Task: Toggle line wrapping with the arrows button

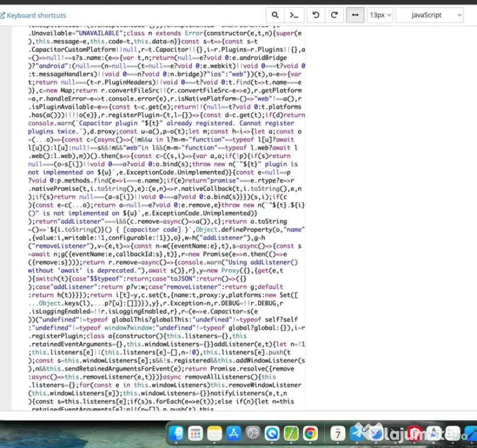Action: point(355,15)
